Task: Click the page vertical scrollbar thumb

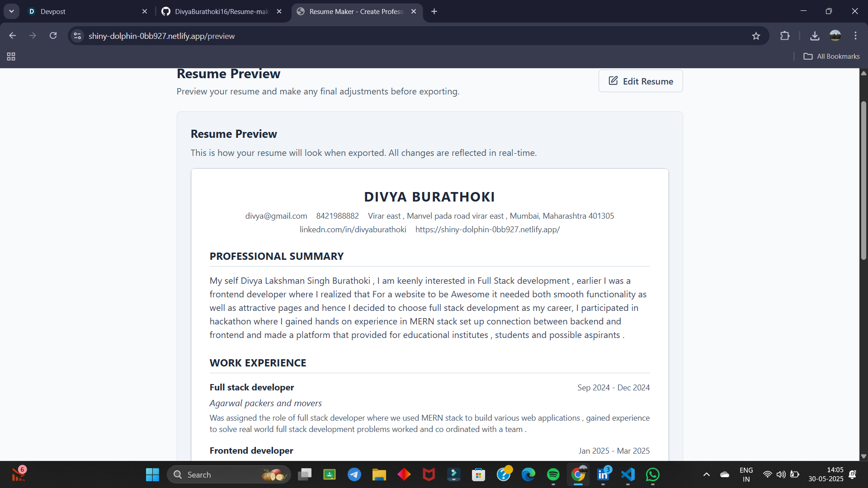Action: [x=863, y=181]
